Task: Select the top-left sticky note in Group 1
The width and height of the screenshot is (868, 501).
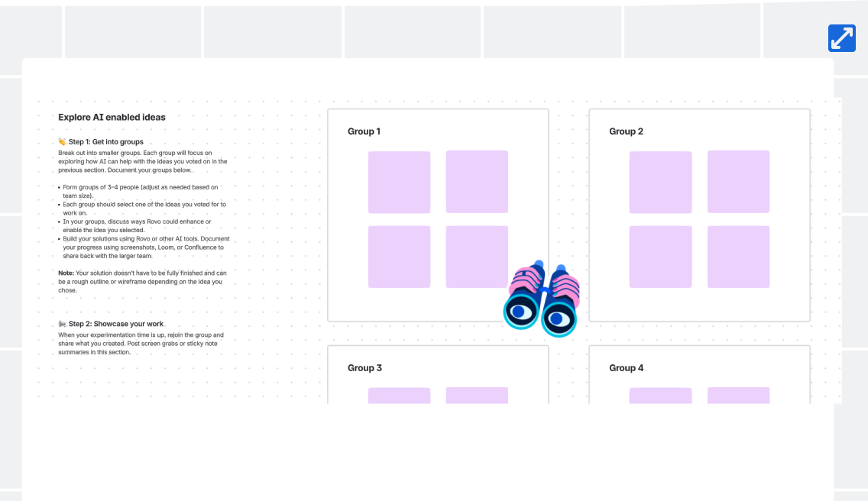Action: tap(399, 183)
